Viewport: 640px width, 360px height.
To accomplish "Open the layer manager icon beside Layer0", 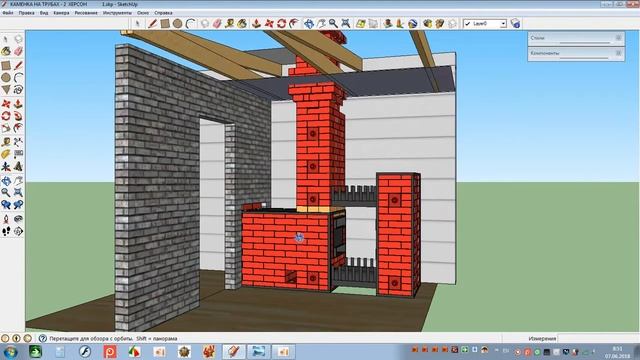I will click(515, 24).
